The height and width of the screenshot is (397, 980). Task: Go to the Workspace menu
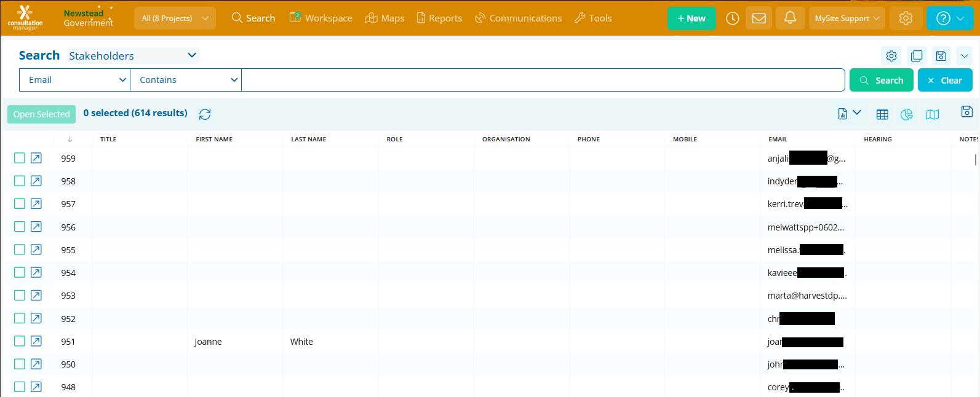tap(321, 18)
